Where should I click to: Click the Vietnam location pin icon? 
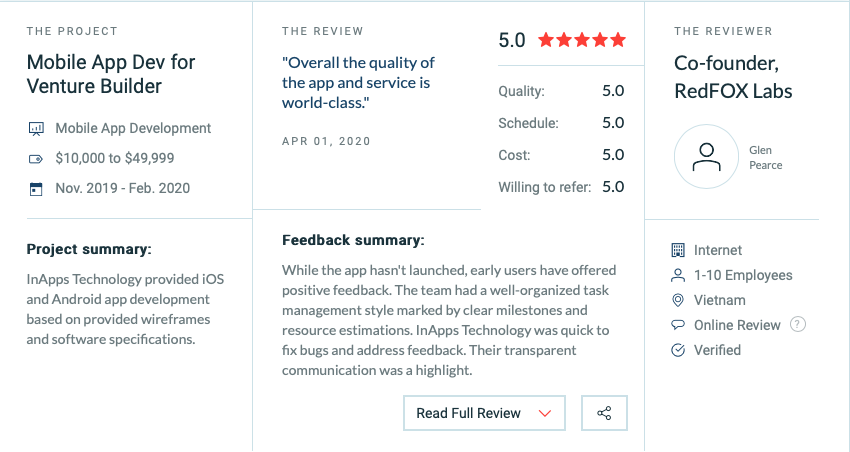click(x=678, y=300)
